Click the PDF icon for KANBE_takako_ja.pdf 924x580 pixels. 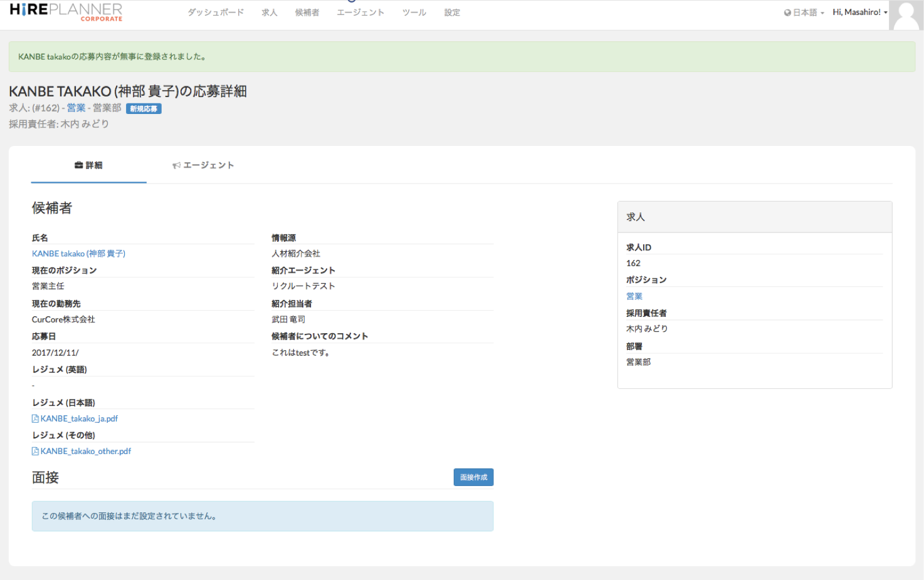click(x=35, y=418)
